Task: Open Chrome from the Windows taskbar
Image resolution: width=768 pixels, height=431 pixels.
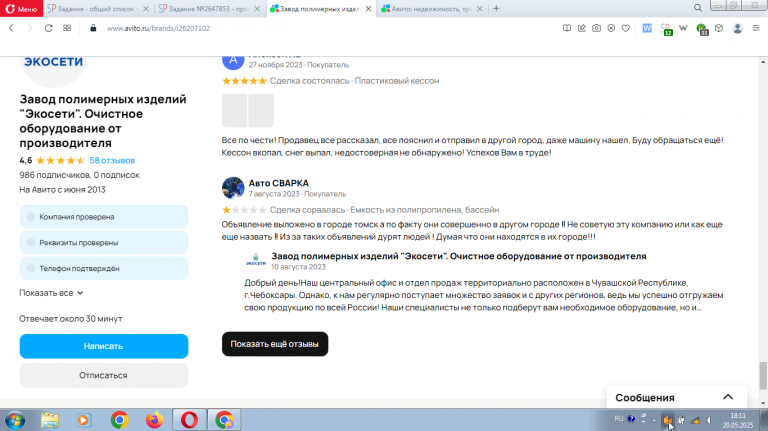Action: click(x=119, y=420)
